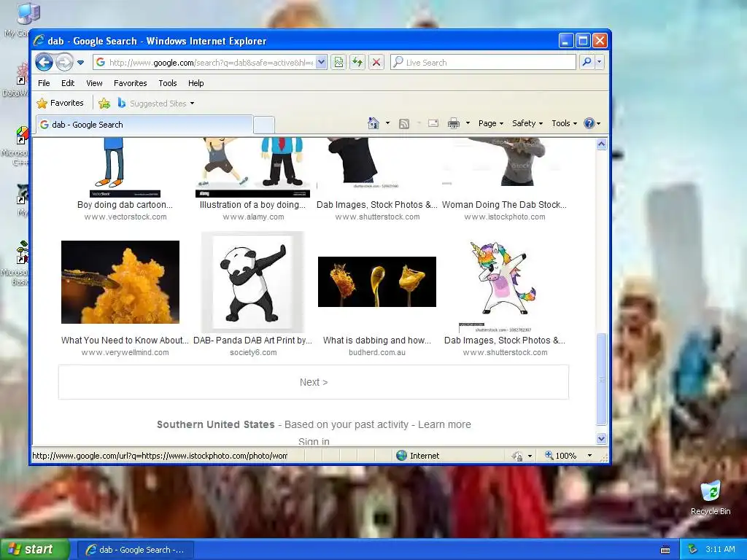Open the Tools command bar menu

[x=564, y=123]
